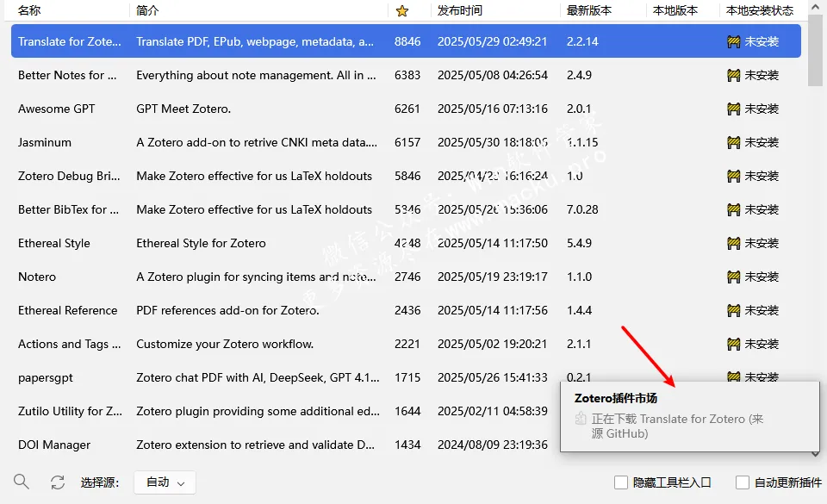Image resolution: width=827 pixels, height=504 pixels.
Task: Click the install status icon for Notero
Action: (734, 277)
